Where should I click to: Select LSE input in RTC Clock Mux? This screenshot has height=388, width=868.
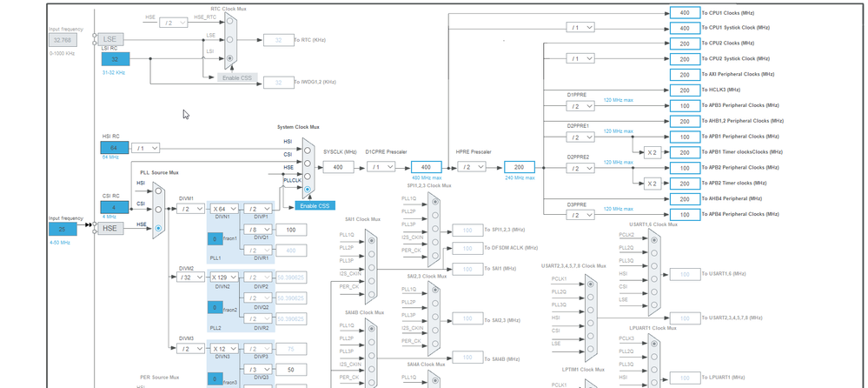coord(229,39)
